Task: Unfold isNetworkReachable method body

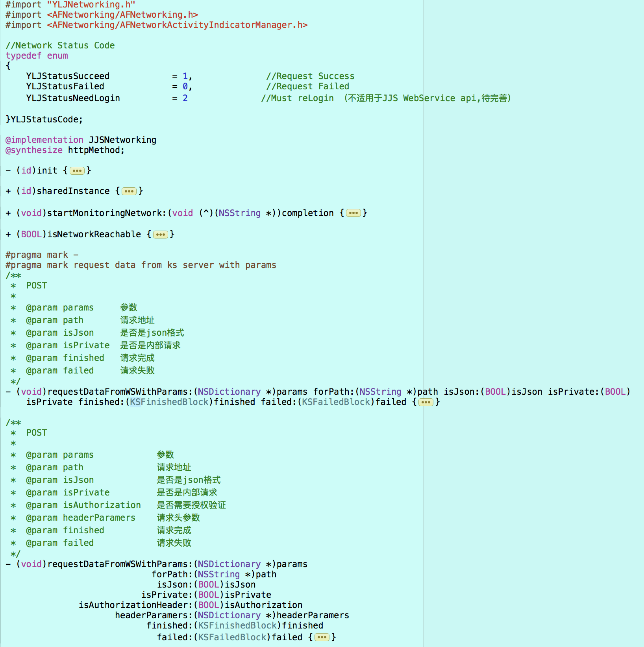Action: [x=161, y=235]
